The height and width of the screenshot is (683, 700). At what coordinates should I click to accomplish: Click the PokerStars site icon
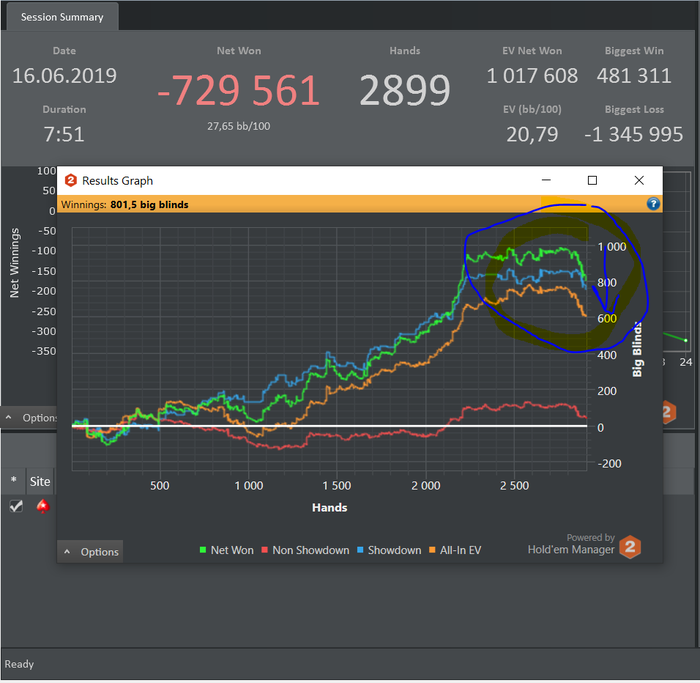click(43, 506)
